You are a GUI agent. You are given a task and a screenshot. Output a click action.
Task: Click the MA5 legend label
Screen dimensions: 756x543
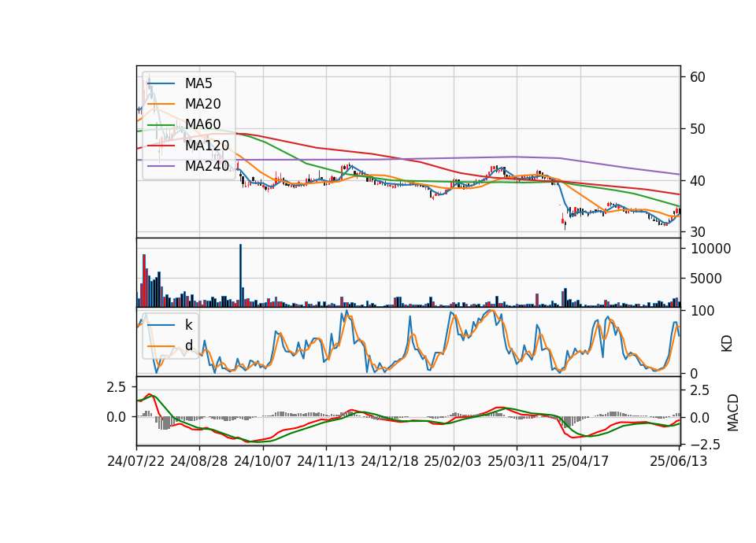point(198,83)
